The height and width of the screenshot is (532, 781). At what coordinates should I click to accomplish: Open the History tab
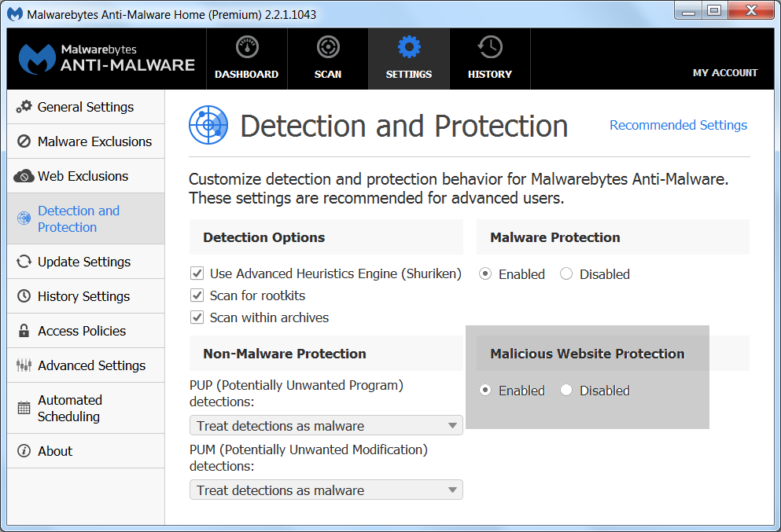click(x=490, y=59)
